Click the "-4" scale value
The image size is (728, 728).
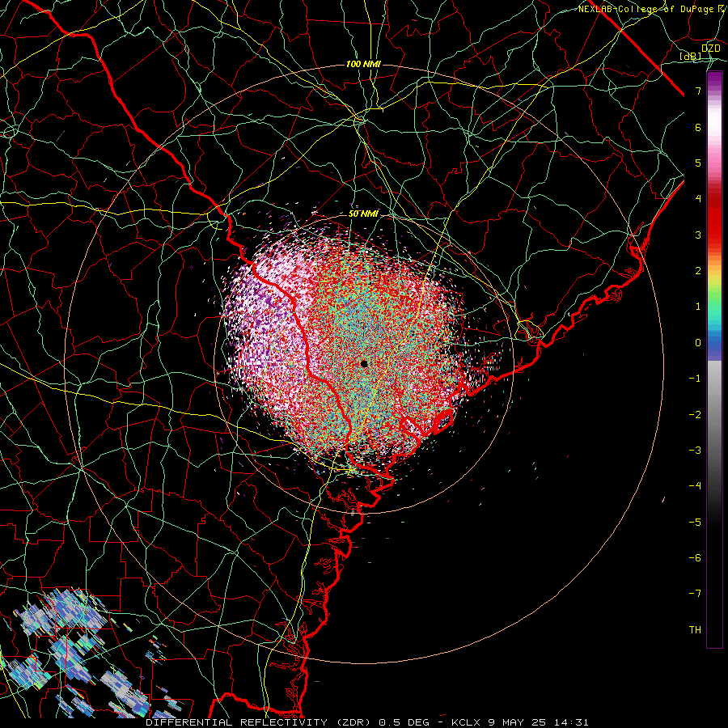click(x=695, y=485)
